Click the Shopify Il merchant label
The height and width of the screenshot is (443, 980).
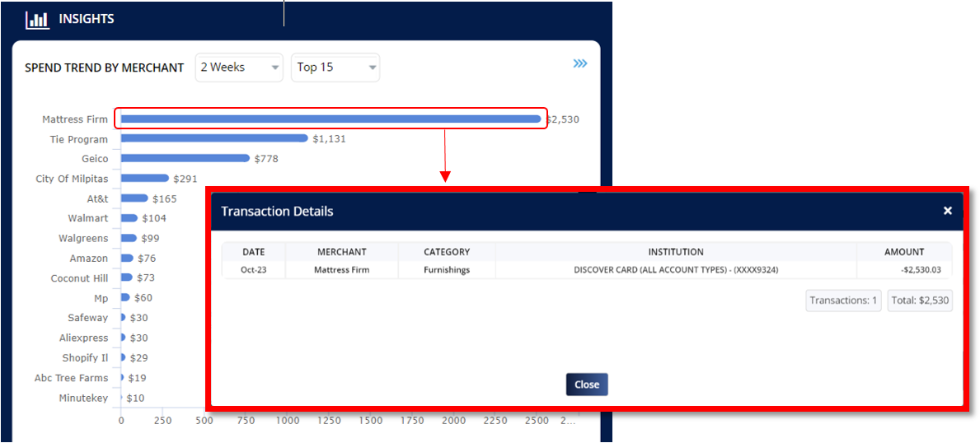(x=85, y=358)
